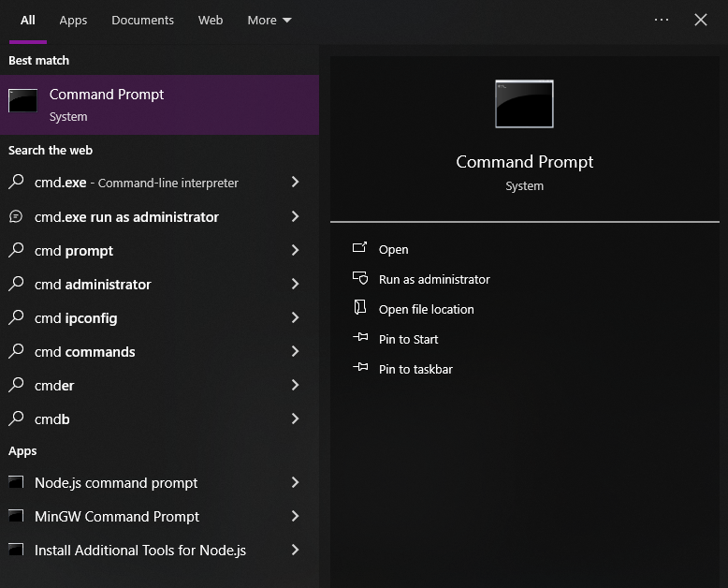The width and height of the screenshot is (728, 588).
Task: Select the cmd commands suggestion
Action: 159,352
